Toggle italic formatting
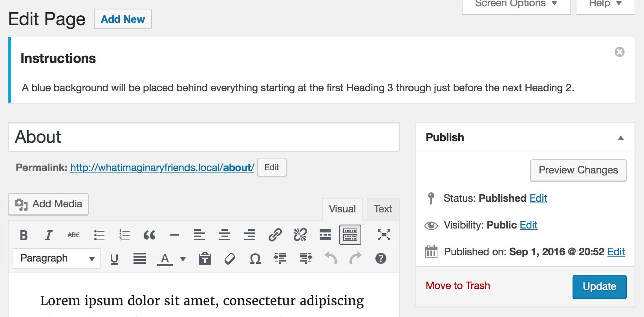Screen dimensions: 644x317 coord(48,235)
